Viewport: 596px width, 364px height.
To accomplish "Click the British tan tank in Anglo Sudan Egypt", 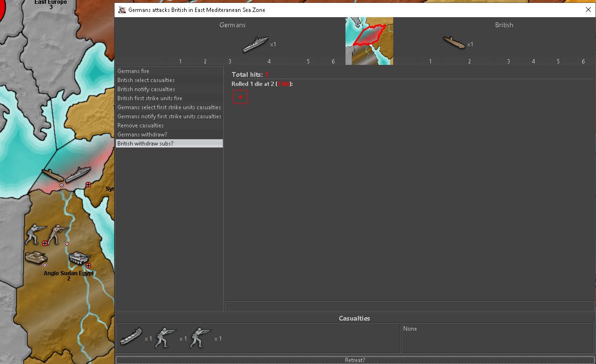I will (36, 257).
